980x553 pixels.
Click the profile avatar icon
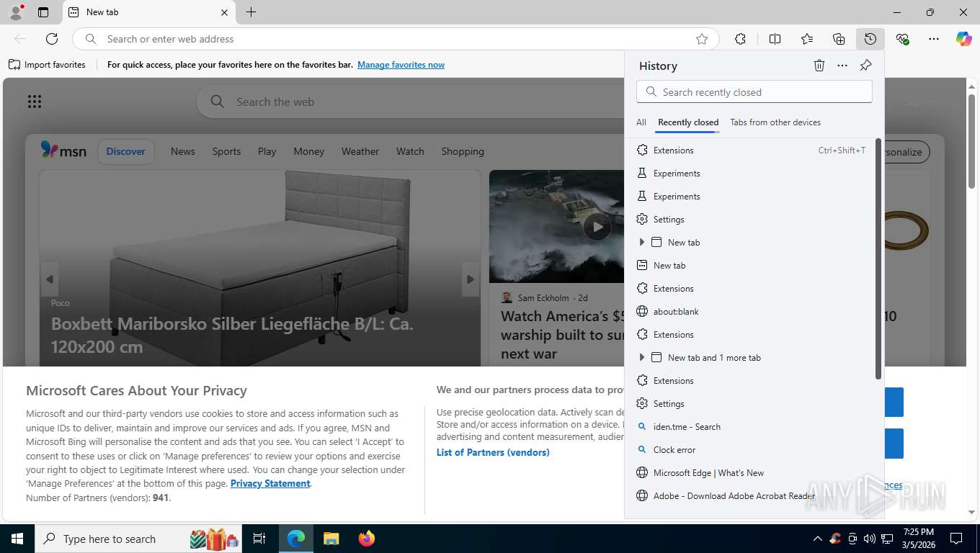(x=15, y=12)
